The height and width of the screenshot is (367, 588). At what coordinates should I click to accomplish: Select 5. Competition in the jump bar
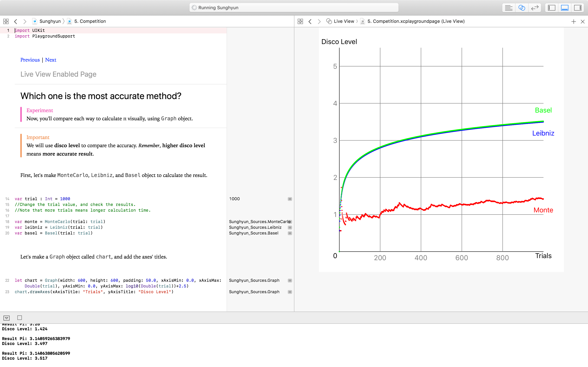coord(90,21)
